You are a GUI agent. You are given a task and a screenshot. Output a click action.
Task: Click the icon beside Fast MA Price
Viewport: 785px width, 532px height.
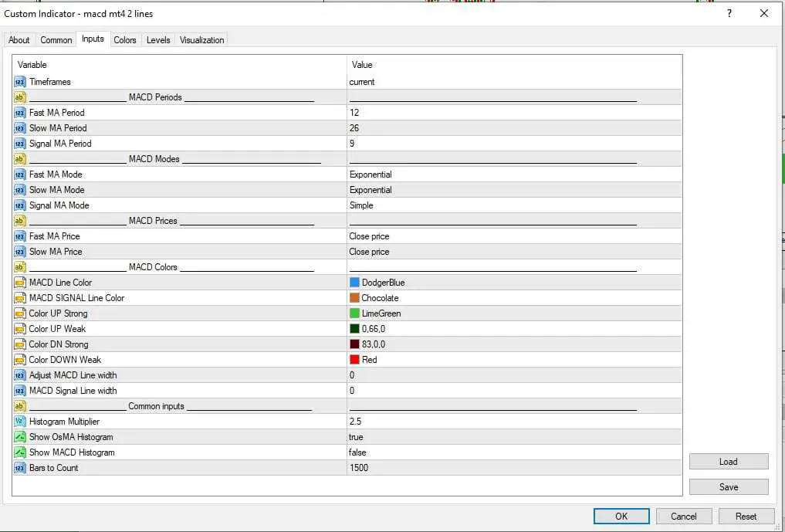click(19, 236)
